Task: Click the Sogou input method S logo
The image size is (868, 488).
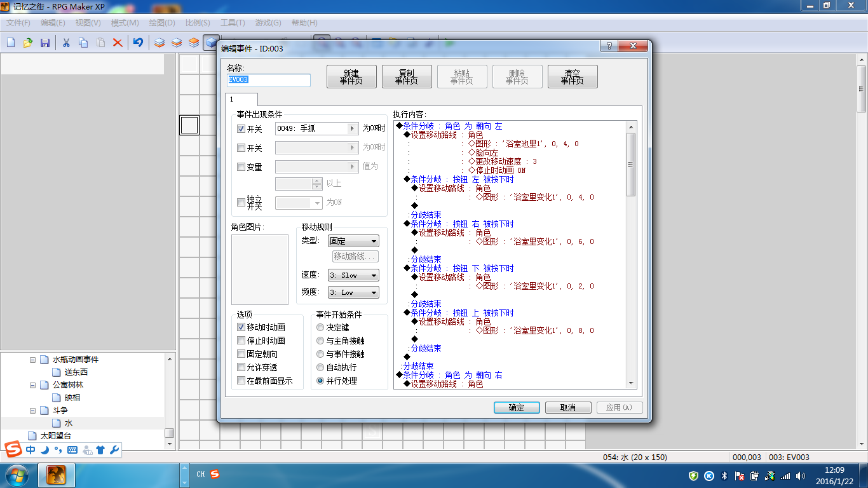Action: 13,450
